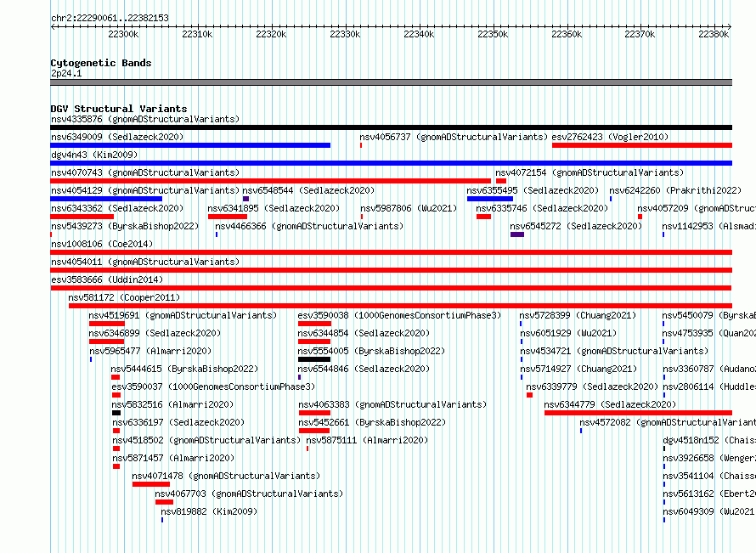Open nsv5452661 ByrskaBishop2022 label
The width and height of the screenshot is (756, 553).
tap(372, 422)
